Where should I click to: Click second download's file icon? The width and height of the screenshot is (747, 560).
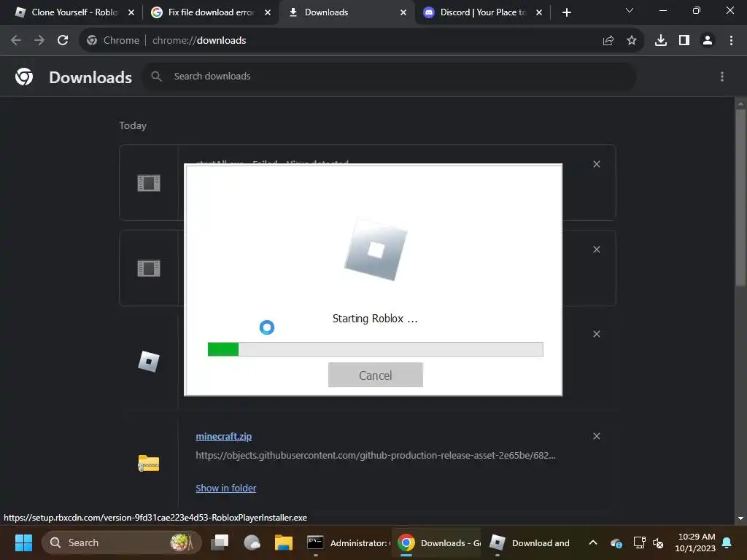coord(149,268)
